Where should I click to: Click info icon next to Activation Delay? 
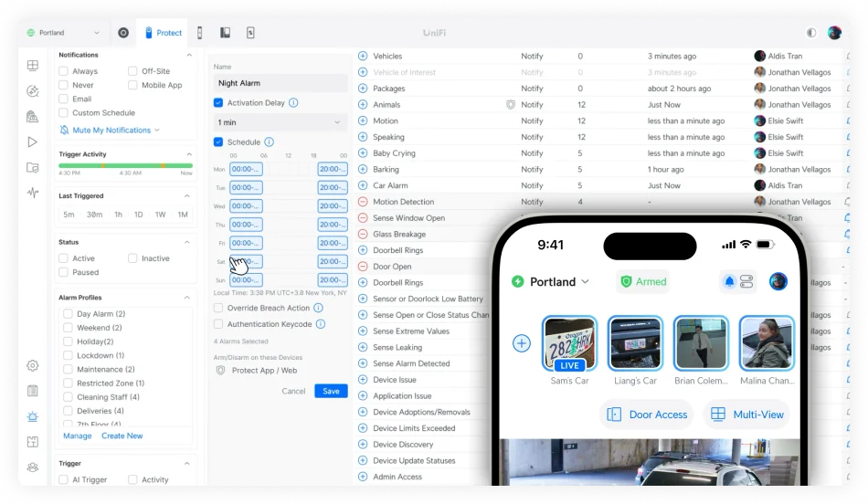click(x=294, y=103)
